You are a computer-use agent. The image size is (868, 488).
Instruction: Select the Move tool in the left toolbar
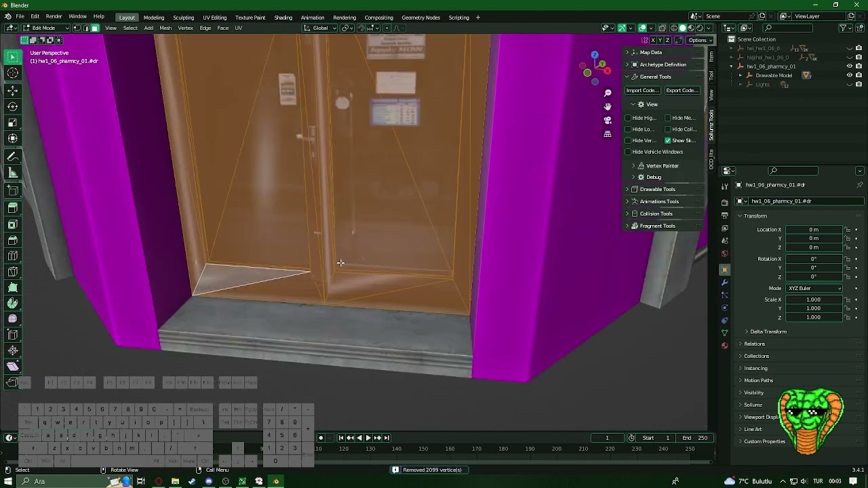coord(12,90)
